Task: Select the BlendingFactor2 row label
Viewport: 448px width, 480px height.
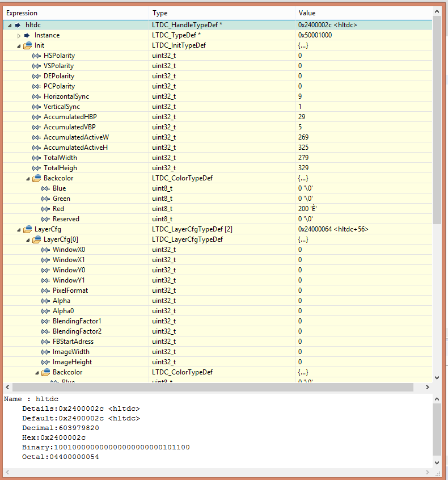Action: point(77,331)
